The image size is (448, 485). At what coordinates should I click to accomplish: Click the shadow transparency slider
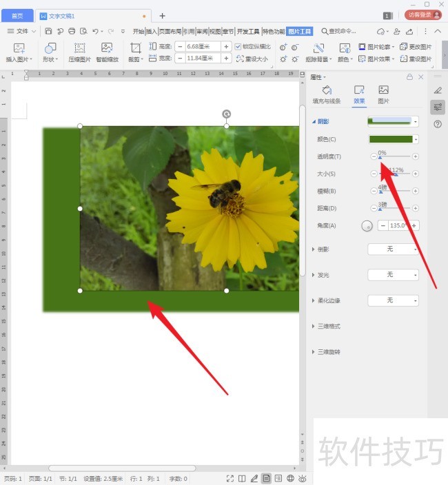pos(394,156)
